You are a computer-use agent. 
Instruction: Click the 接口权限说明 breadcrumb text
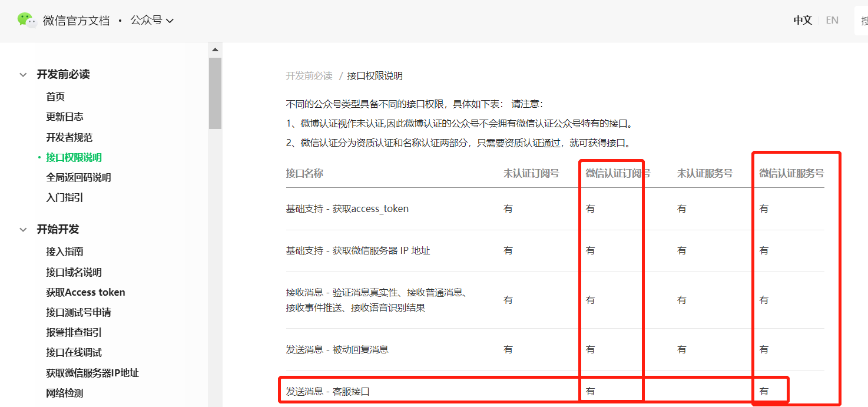click(375, 76)
